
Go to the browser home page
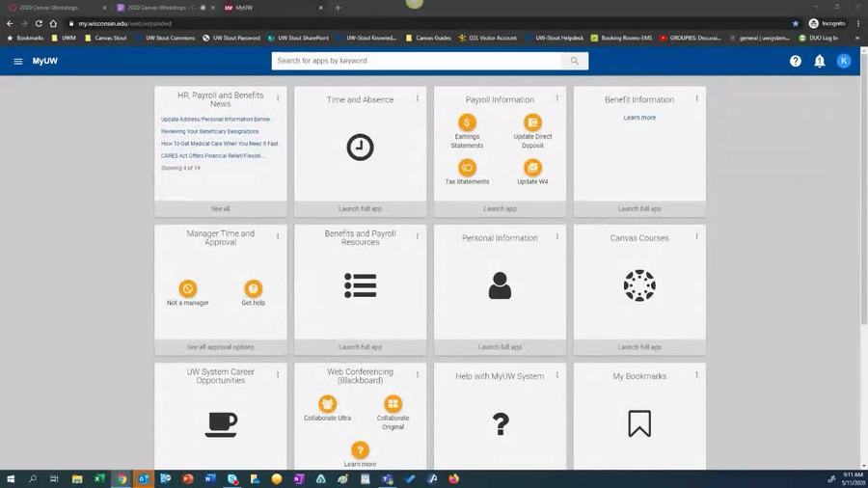tap(53, 24)
